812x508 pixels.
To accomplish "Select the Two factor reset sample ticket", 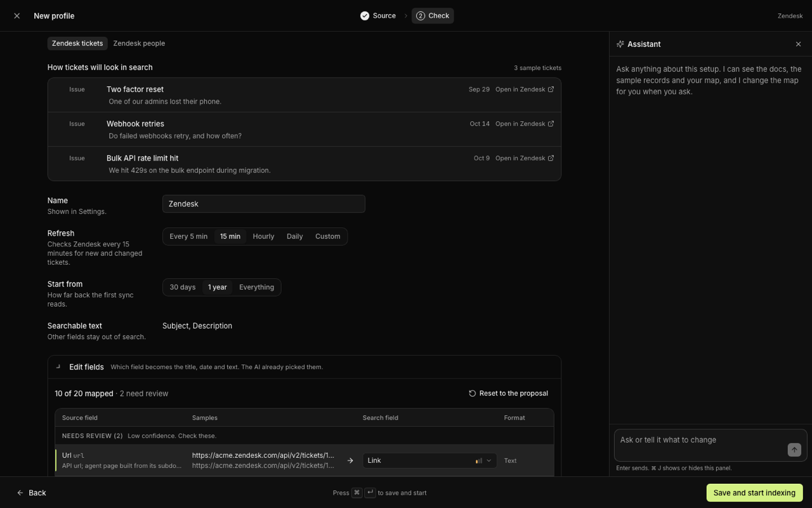I will pos(304,95).
